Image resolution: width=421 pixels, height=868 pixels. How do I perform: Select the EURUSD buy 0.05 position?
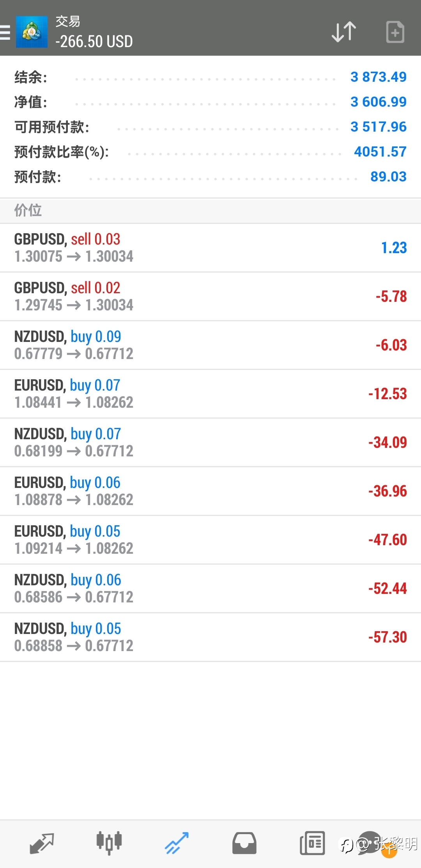tap(210, 540)
